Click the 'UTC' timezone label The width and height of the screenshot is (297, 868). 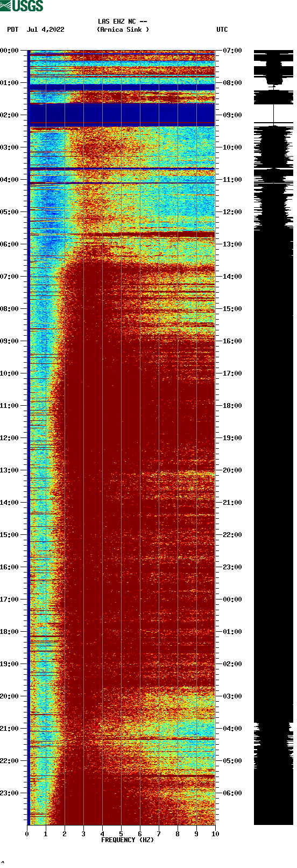tap(222, 30)
